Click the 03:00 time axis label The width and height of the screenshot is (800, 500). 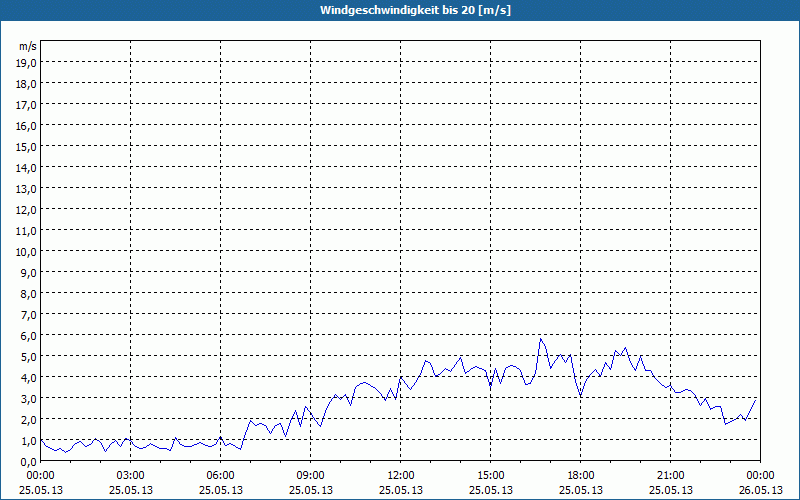131,476
